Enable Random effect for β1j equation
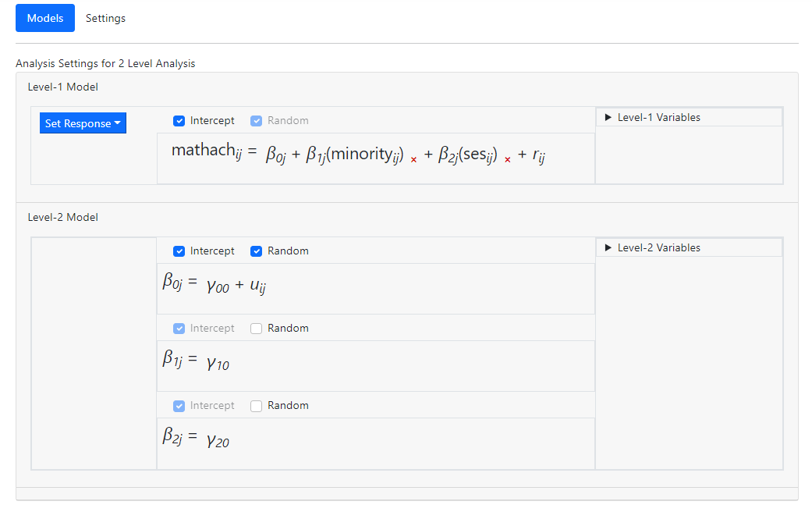812x512 pixels. tap(256, 329)
